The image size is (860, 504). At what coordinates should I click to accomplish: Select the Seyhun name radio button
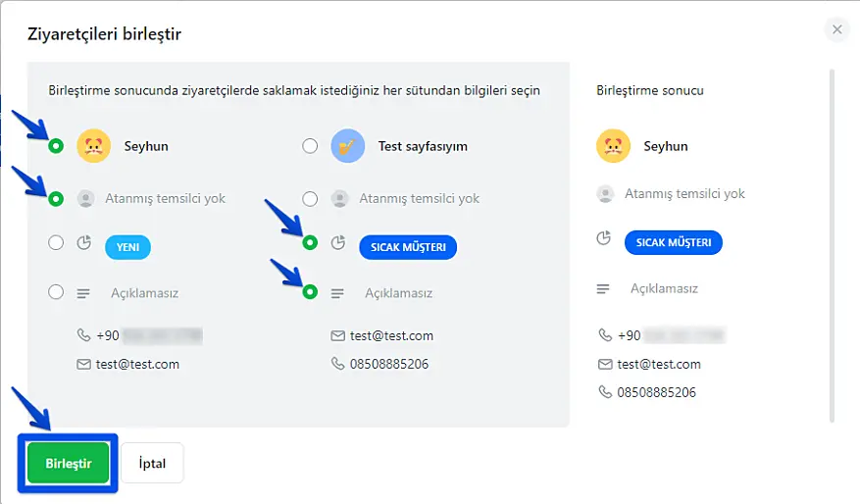56,146
